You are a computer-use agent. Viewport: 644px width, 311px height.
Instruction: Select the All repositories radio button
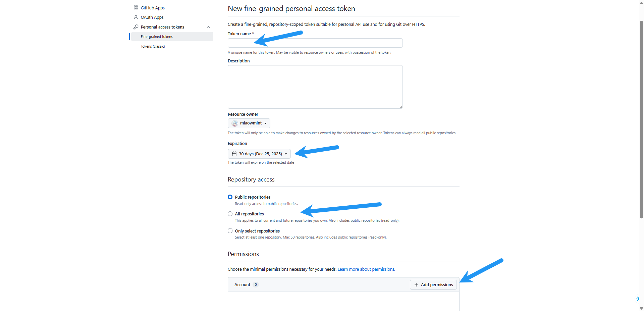[x=230, y=214]
